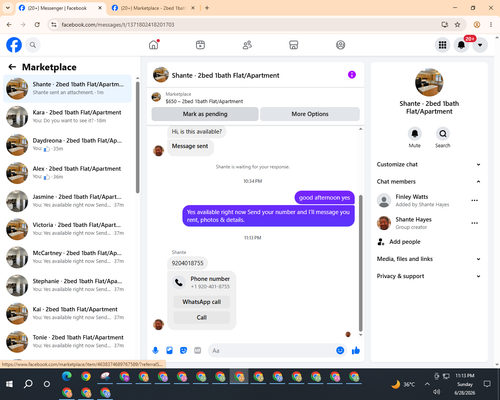Go back using the Marketplace arrow

12,67
